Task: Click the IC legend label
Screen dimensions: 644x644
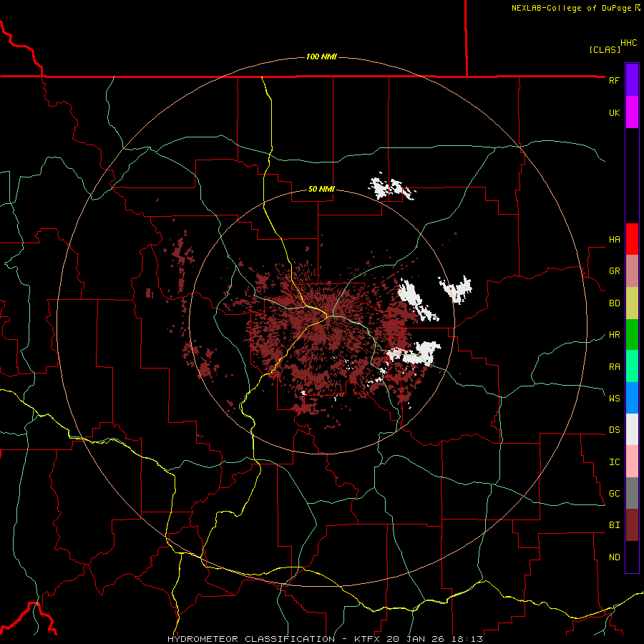Action: click(x=614, y=462)
